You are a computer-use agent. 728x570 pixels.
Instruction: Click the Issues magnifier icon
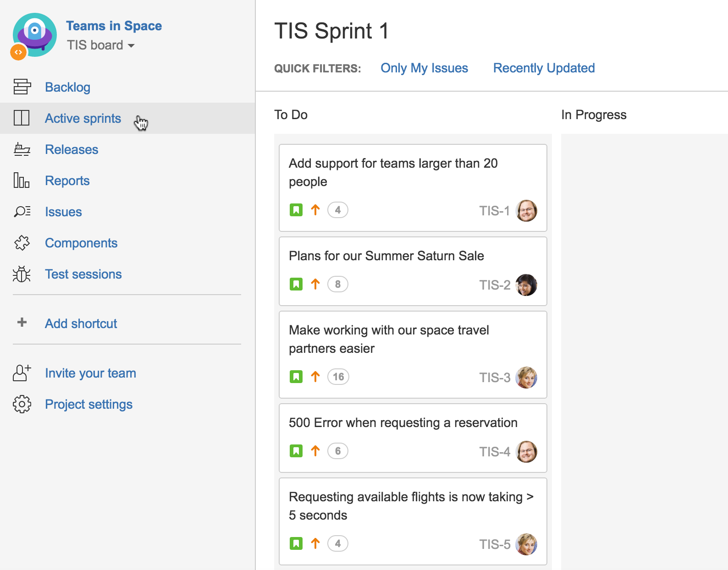(21, 211)
